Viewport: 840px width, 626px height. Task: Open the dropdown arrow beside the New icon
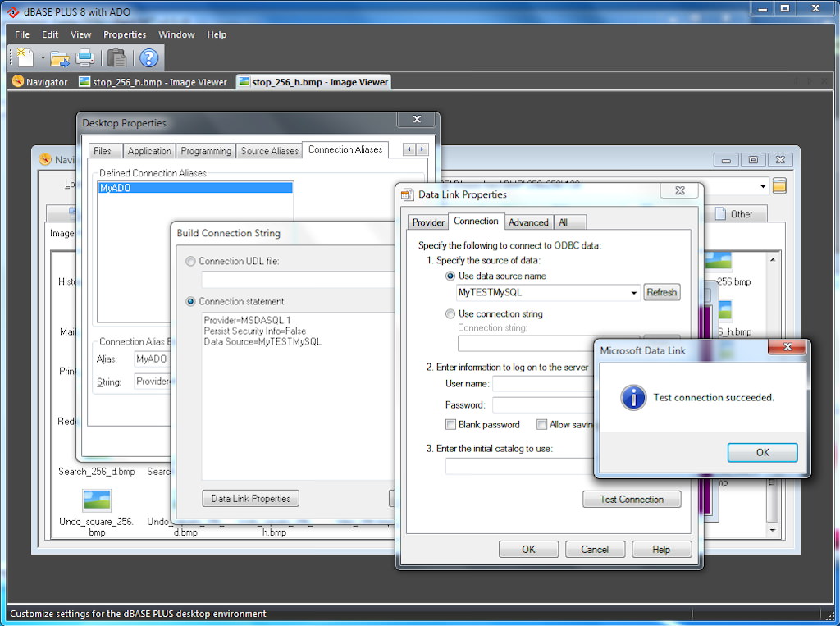click(43, 58)
